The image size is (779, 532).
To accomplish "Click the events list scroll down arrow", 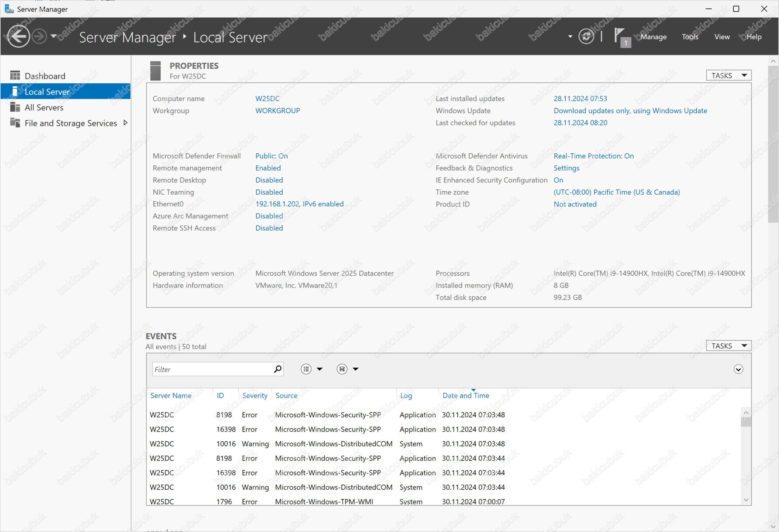I will pyautogui.click(x=746, y=500).
